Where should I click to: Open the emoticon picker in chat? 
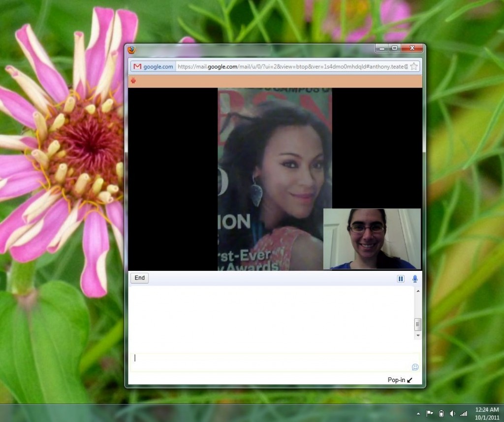(x=415, y=367)
